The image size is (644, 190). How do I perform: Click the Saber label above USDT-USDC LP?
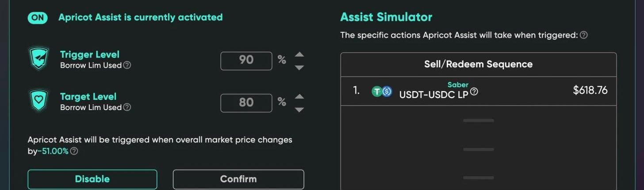458,85
